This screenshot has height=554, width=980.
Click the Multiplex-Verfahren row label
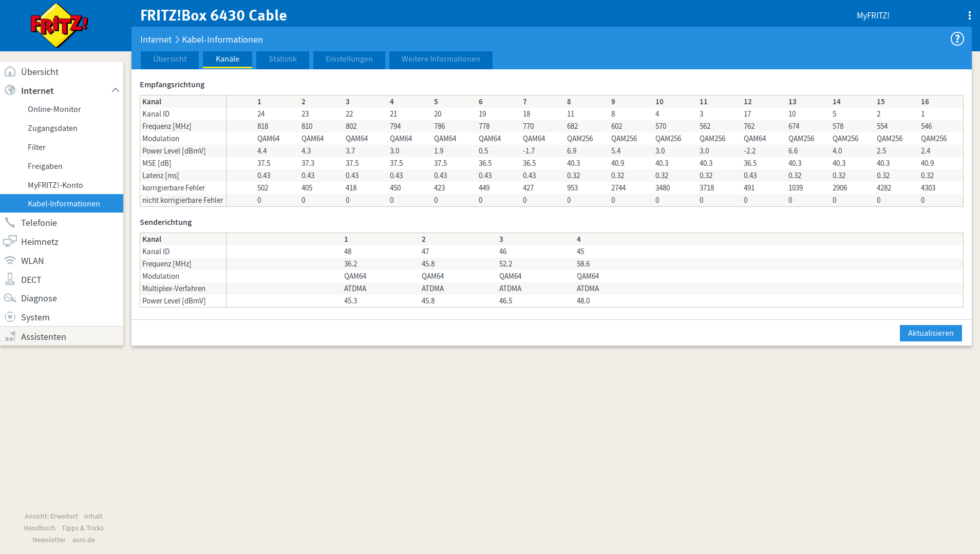pos(174,289)
